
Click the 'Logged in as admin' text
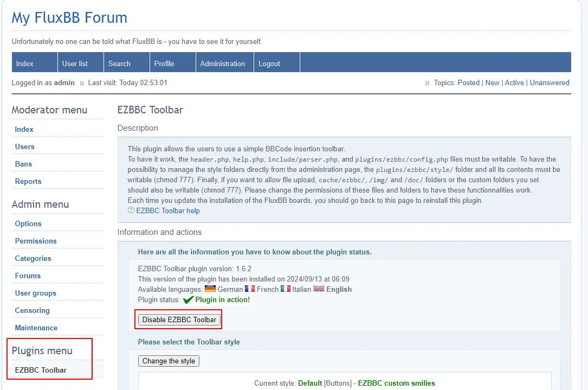(x=43, y=82)
